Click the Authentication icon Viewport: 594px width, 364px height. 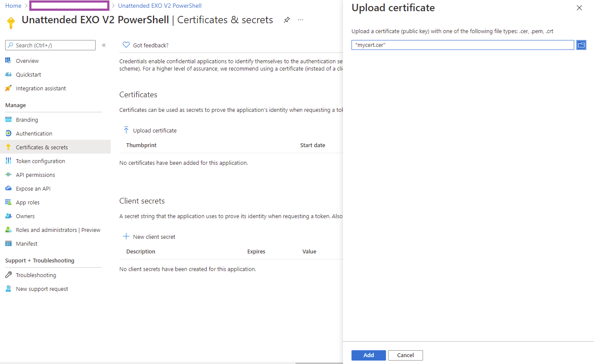[8, 133]
